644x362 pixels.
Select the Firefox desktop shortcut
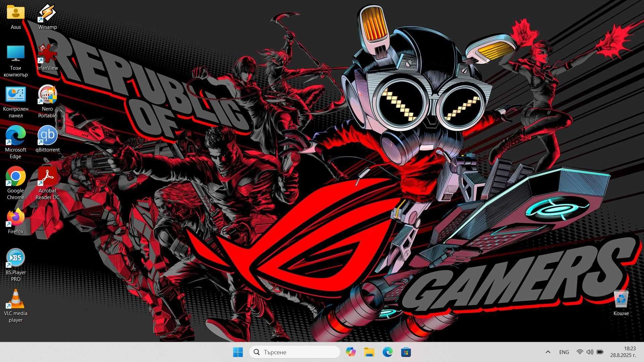pyautogui.click(x=15, y=221)
